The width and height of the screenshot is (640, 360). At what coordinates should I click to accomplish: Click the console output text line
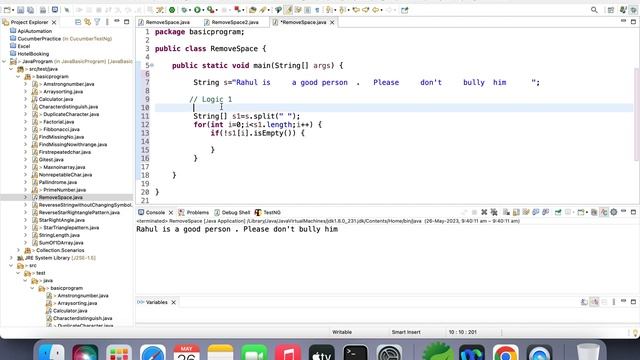pyautogui.click(x=237, y=229)
